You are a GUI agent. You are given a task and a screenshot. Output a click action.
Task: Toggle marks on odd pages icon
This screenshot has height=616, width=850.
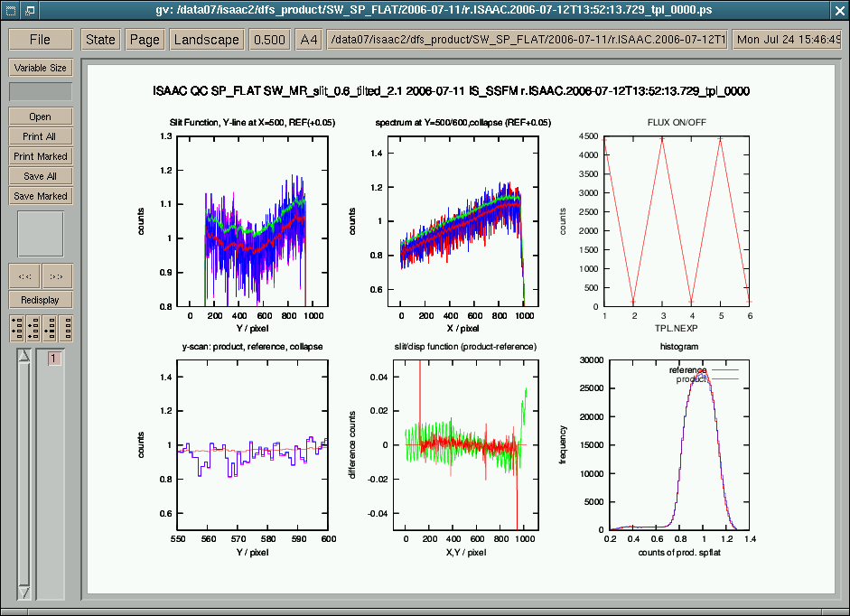tap(17, 326)
